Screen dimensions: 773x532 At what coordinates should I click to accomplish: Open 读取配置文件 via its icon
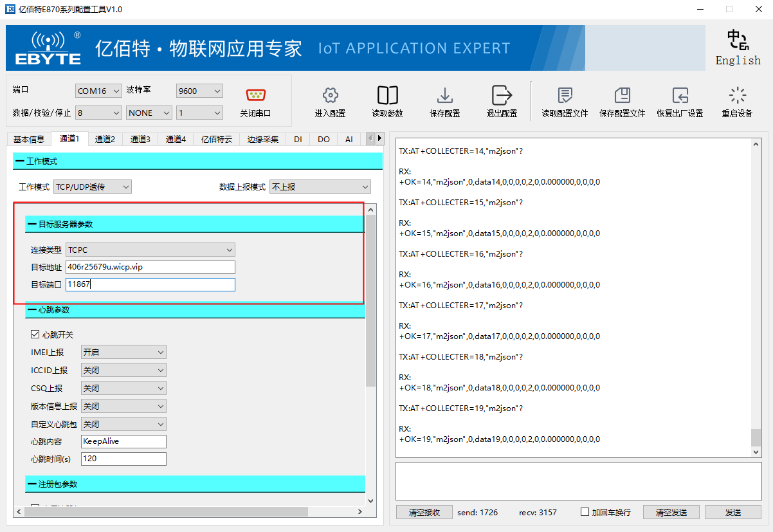[565, 95]
